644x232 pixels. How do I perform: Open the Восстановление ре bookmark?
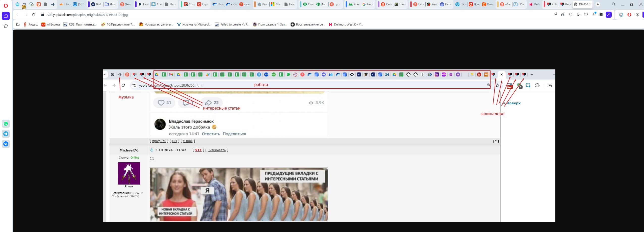coord(308,24)
